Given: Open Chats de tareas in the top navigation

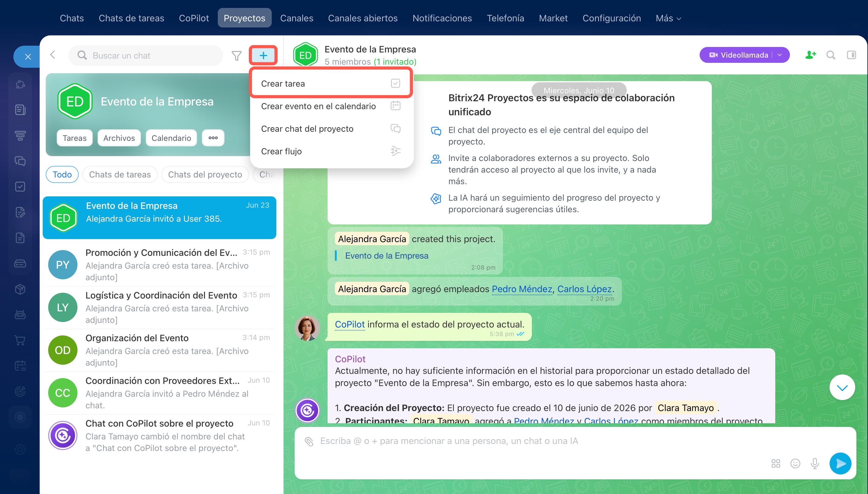Looking at the screenshot, I should click(x=131, y=18).
